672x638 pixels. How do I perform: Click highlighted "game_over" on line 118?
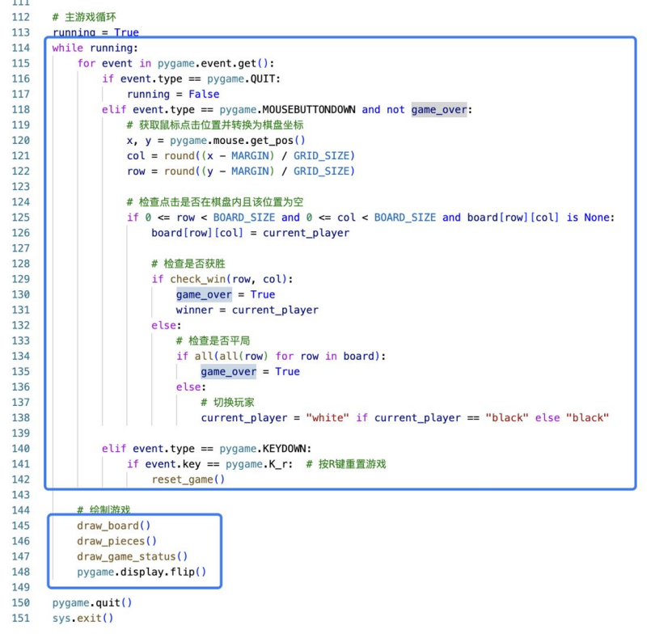tap(439, 110)
